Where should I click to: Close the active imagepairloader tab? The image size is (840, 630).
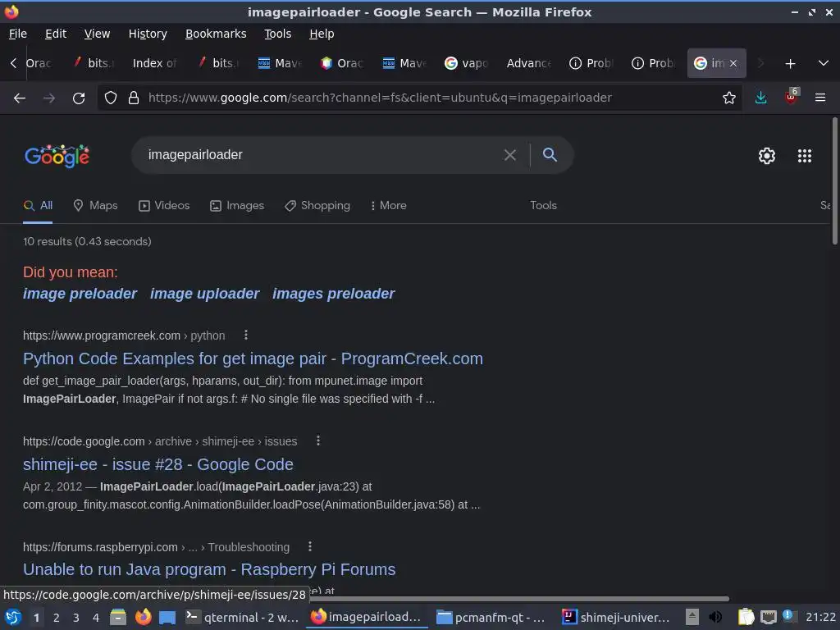(x=733, y=63)
